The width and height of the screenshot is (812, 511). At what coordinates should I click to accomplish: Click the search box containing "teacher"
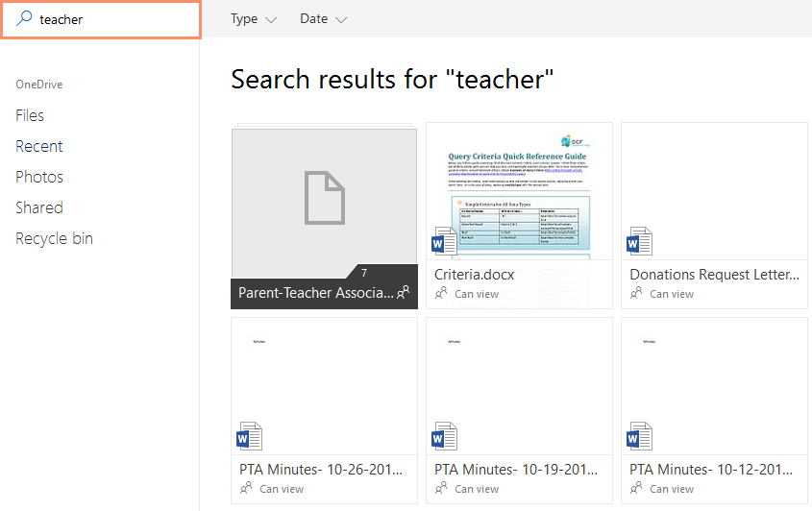click(115, 19)
